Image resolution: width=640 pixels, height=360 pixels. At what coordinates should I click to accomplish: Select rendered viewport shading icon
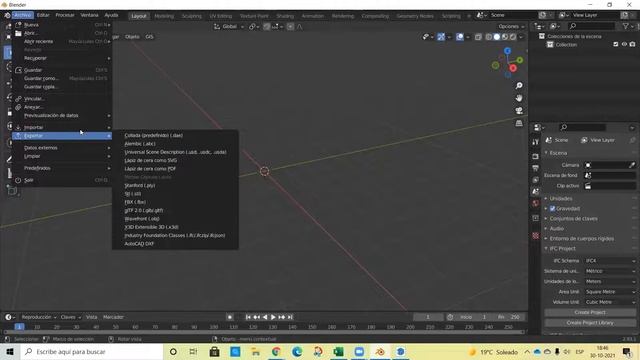tap(513, 37)
